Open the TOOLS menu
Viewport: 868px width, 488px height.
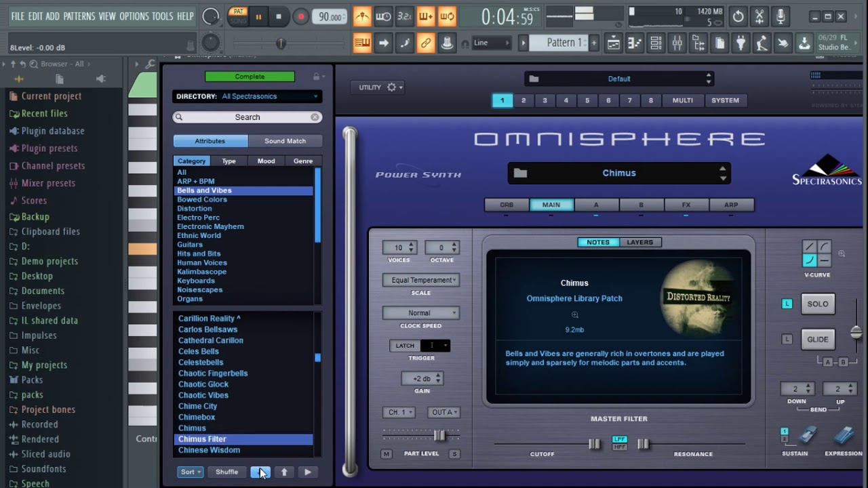(x=163, y=16)
